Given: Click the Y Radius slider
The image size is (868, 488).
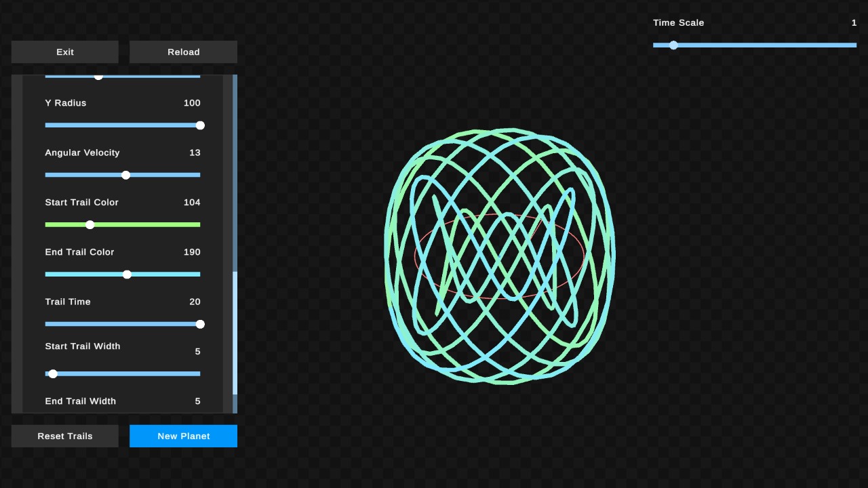Looking at the screenshot, I should tap(123, 125).
